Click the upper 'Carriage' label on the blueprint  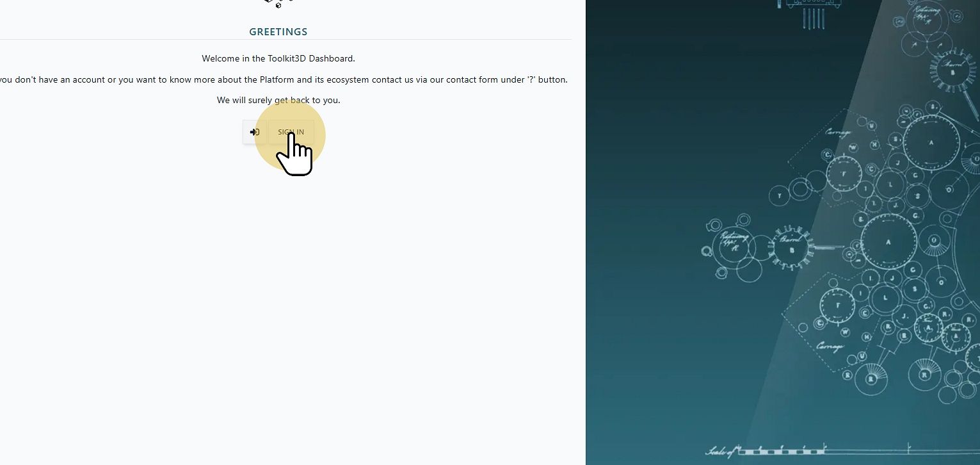tap(838, 133)
